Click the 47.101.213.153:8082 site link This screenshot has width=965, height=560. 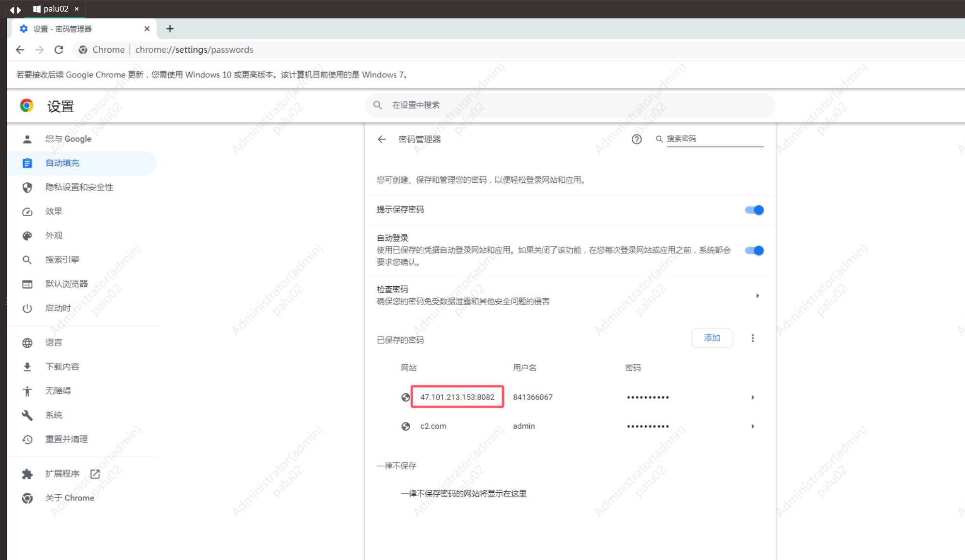457,397
